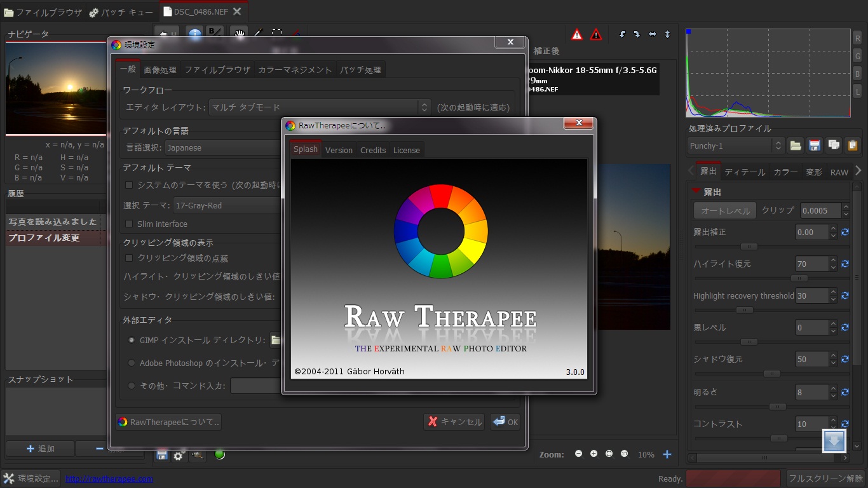Screen dimensions: 868x488
Task: Click the キャンセル cancel button
Action: 454,422
